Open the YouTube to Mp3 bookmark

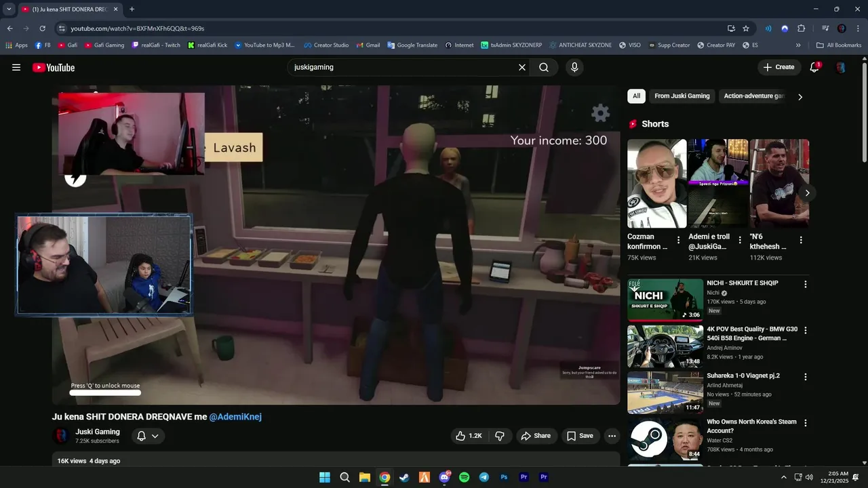click(x=264, y=45)
